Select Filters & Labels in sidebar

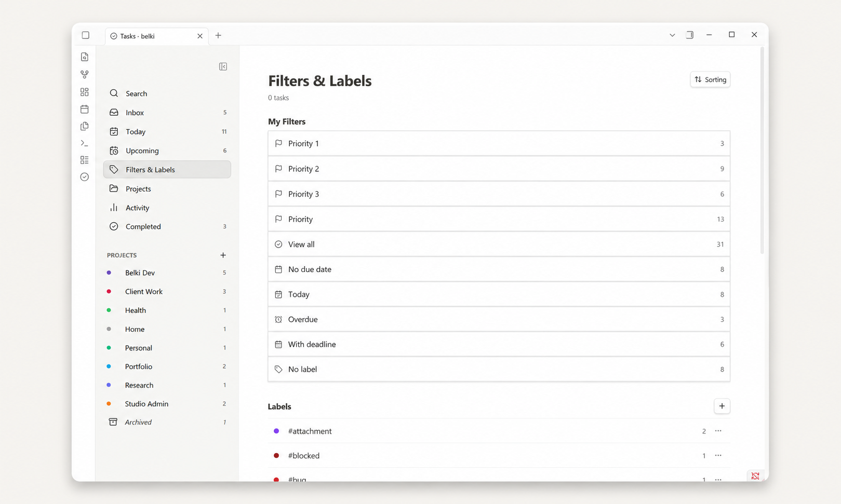pos(167,170)
